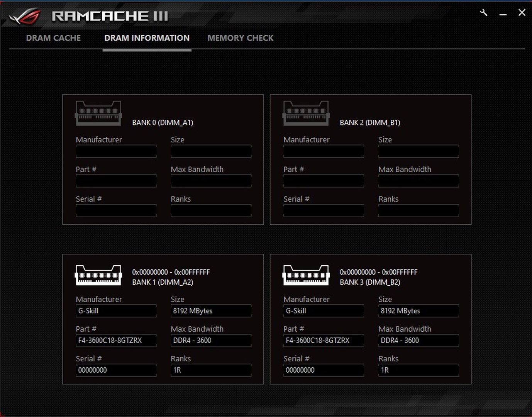Click the BANK 3 (DIMM_B2) label
Screen dimensions: 532x417
coord(370,282)
